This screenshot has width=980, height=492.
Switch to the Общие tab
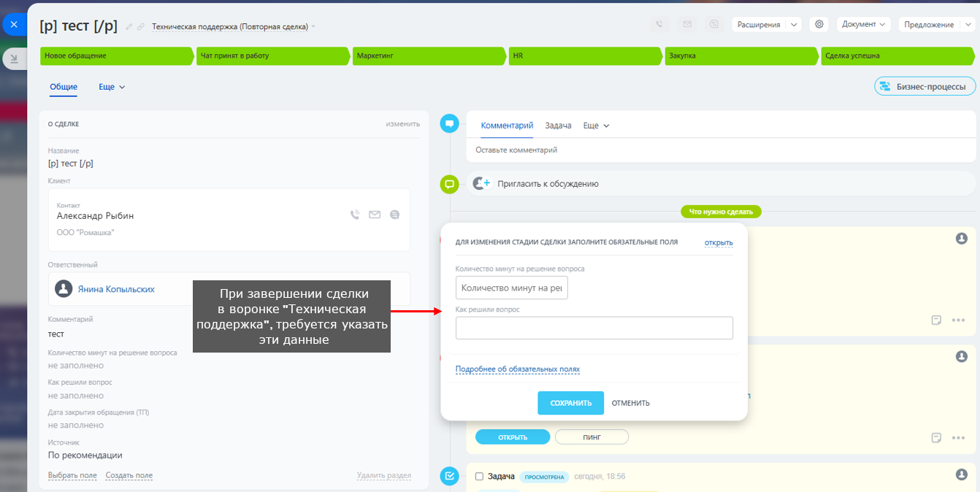[64, 87]
